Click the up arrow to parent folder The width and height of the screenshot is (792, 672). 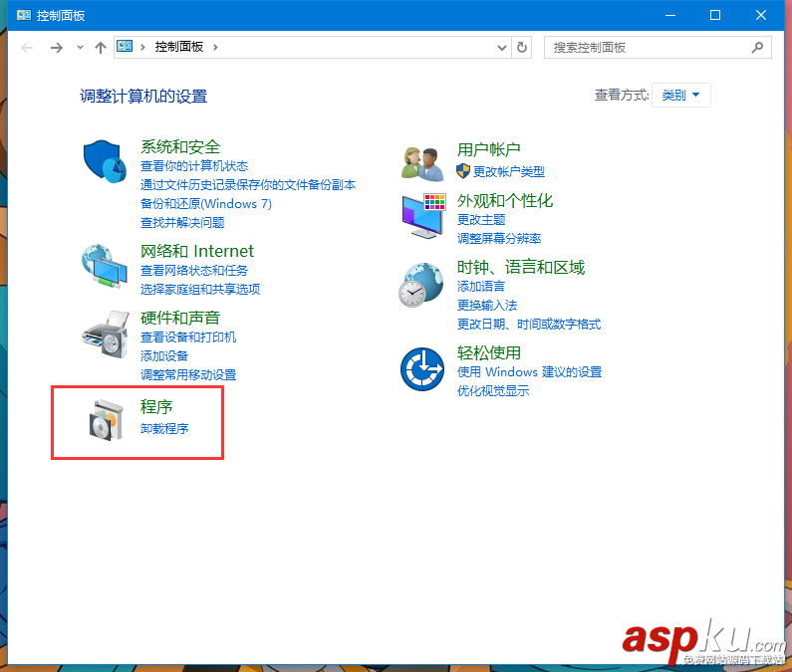coord(101,48)
